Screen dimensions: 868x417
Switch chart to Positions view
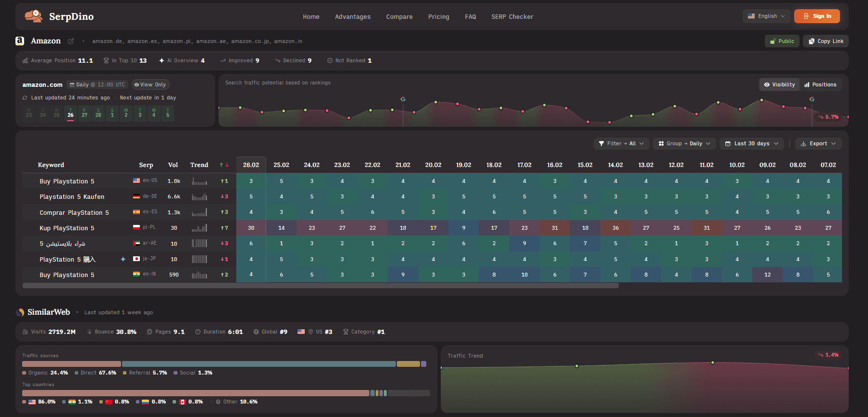pyautogui.click(x=820, y=84)
